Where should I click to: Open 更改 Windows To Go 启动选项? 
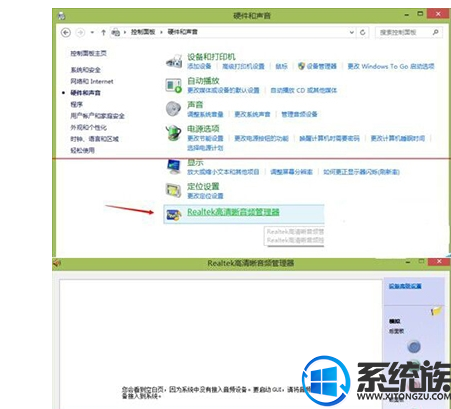[391, 66]
